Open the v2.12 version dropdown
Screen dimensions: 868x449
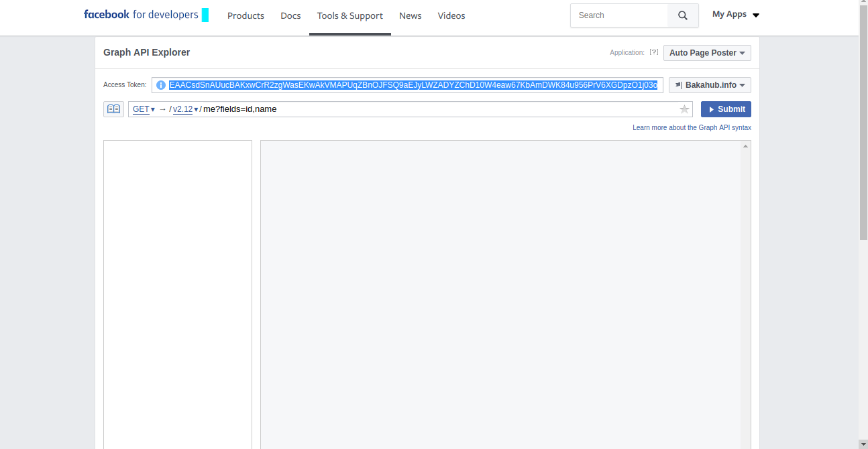point(186,109)
